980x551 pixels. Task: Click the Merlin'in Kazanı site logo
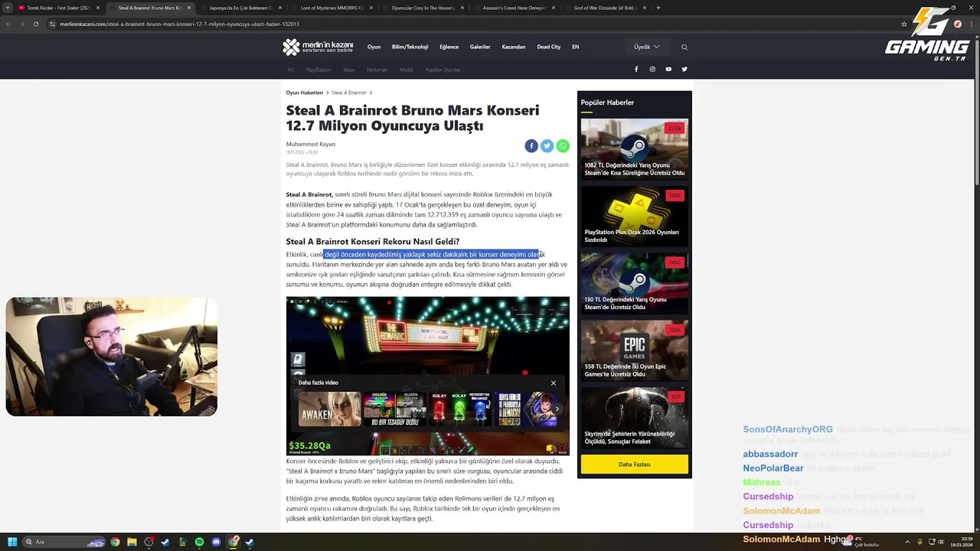point(318,47)
